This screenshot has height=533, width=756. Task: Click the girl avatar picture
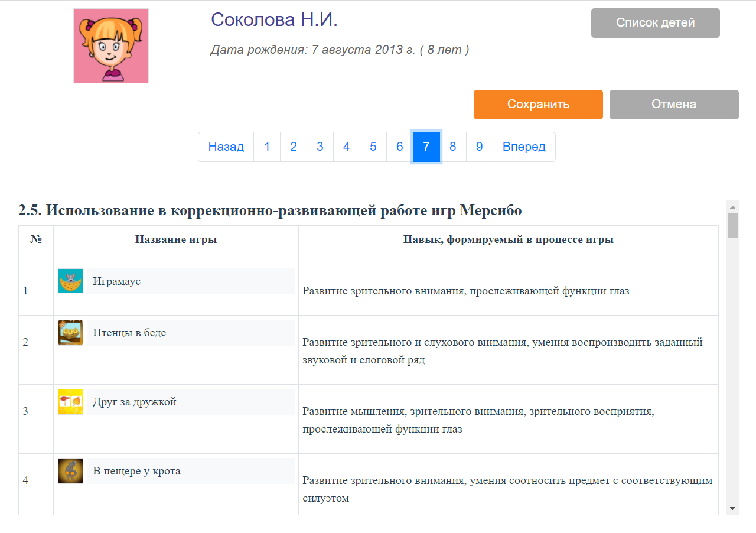[111, 45]
